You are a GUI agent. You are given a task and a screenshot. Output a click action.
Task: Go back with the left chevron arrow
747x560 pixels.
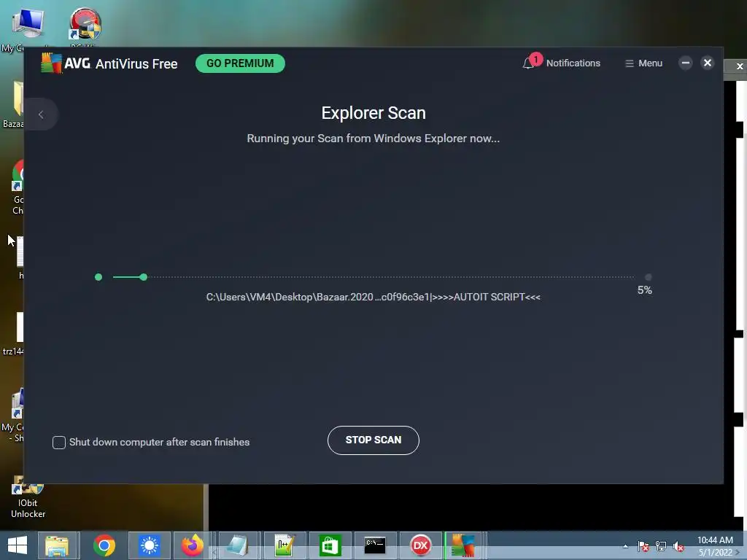point(41,114)
